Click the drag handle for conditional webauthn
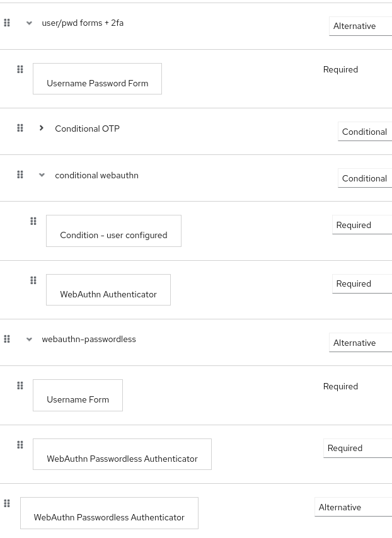 tap(20, 175)
